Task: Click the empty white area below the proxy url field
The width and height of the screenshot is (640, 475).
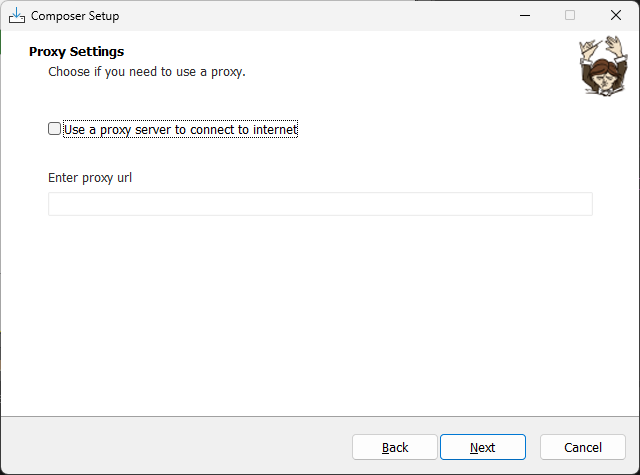Action: pyautogui.click(x=320, y=314)
